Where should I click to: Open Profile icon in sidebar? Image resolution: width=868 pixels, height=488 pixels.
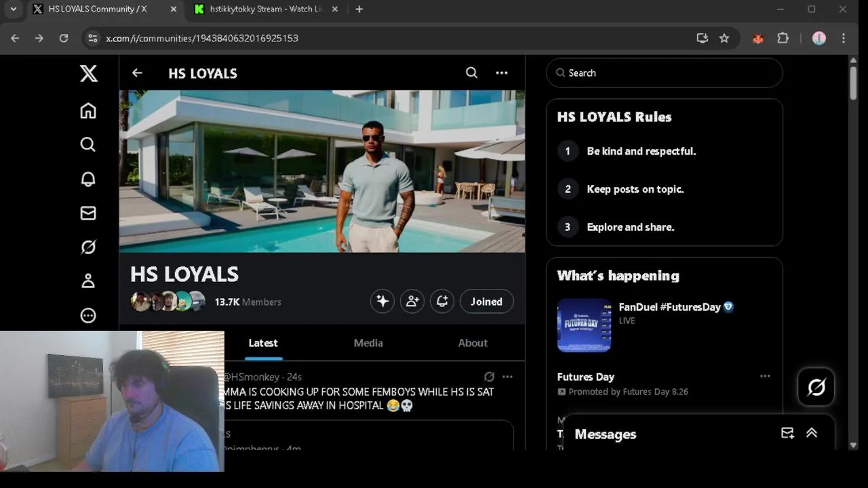pyautogui.click(x=88, y=281)
